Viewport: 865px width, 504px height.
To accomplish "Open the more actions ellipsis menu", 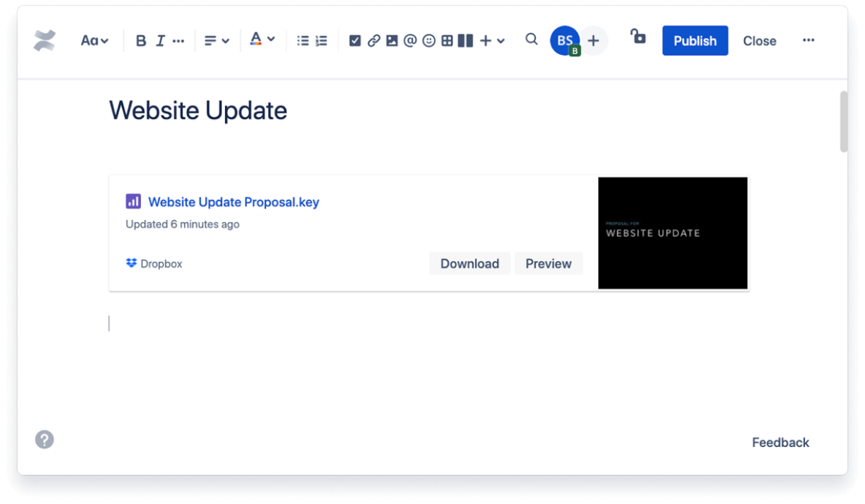I will click(808, 40).
